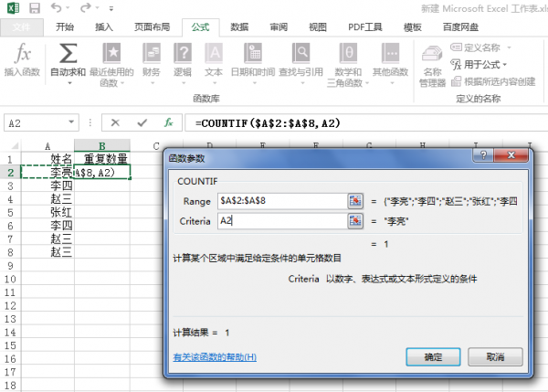
Task: Open the Logical (逻辑) functions icon
Action: [x=183, y=53]
